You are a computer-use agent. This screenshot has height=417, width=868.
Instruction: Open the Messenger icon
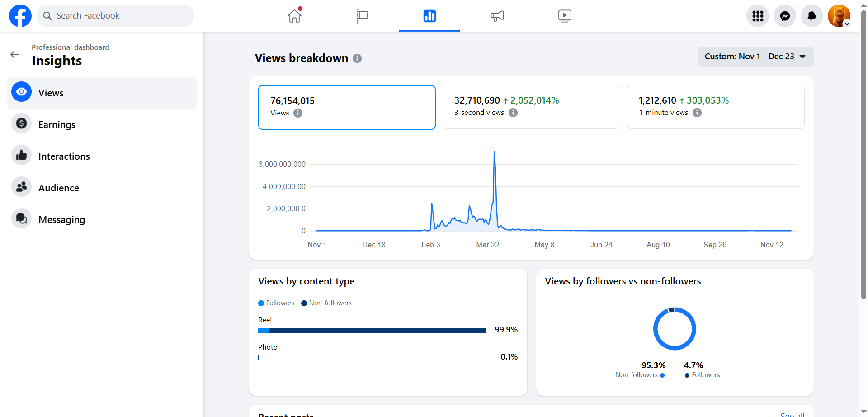pyautogui.click(x=785, y=16)
